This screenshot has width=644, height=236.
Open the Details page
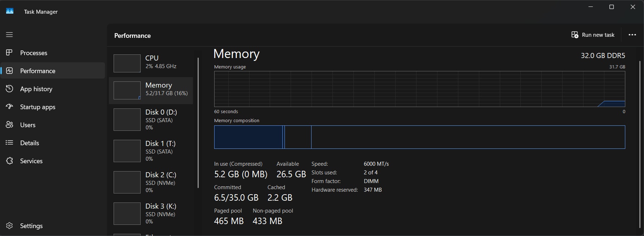pos(53,143)
